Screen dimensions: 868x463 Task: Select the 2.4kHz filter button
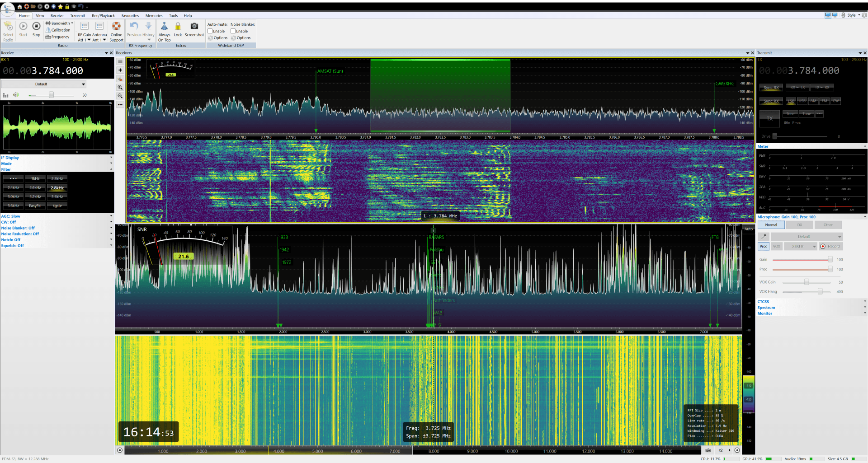(x=14, y=187)
